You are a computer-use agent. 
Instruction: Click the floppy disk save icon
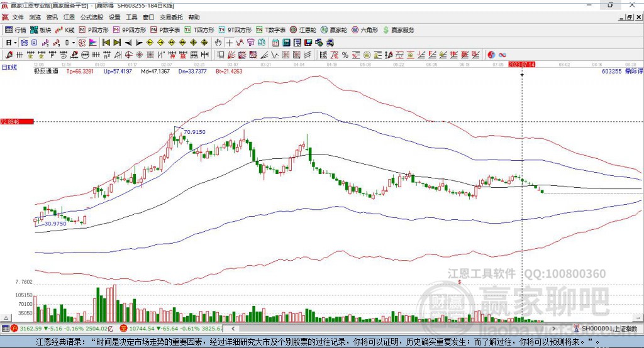308,43
